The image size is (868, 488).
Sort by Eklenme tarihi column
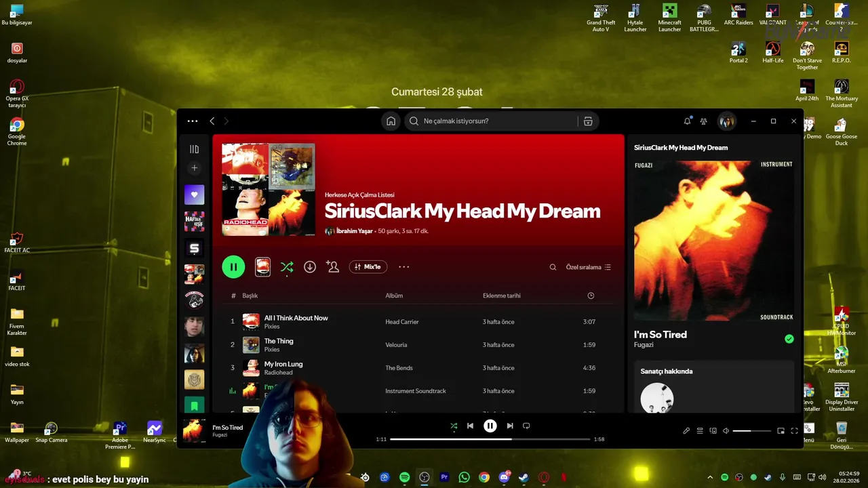[502, 296]
